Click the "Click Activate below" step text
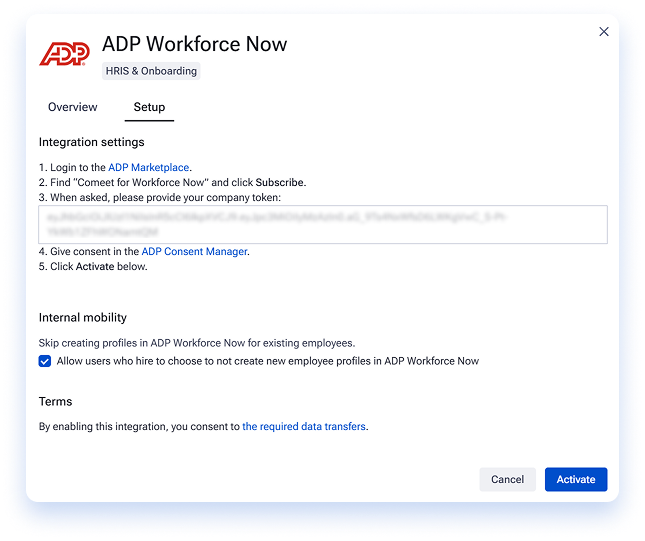Viewport: 645px width, 541px height. (93, 267)
